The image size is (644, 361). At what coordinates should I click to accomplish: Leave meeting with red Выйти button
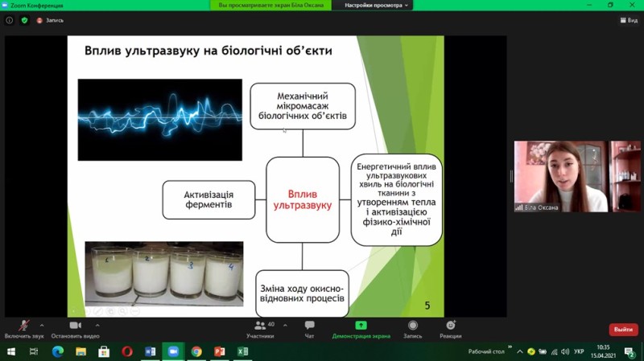pos(623,330)
